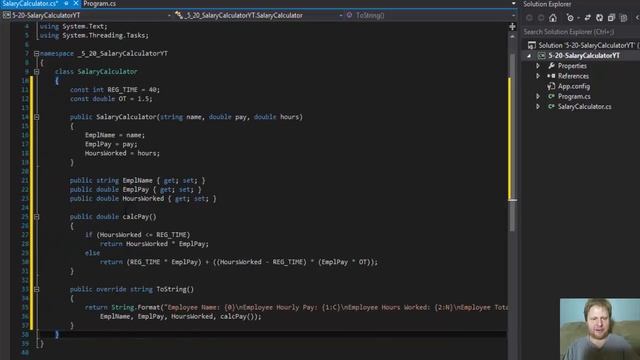640x360 pixels.
Task: Click the ToString method icon in member dropdown
Action: (x=349, y=15)
